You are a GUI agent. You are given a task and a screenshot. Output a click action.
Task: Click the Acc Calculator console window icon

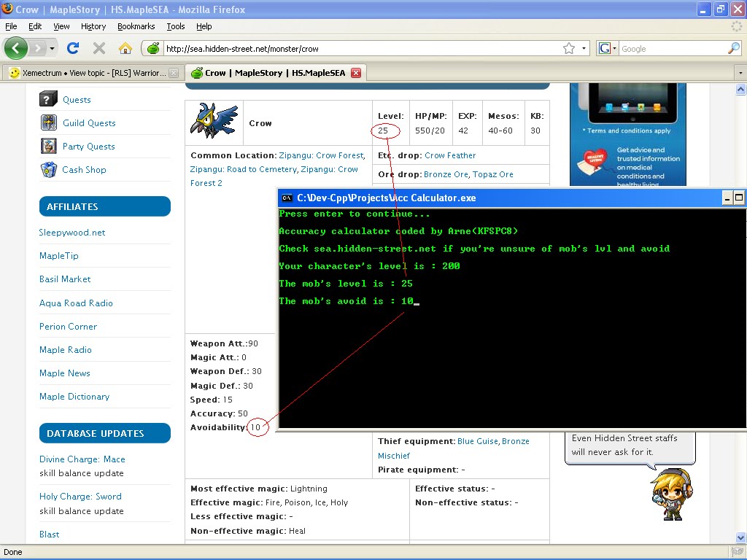[287, 198]
